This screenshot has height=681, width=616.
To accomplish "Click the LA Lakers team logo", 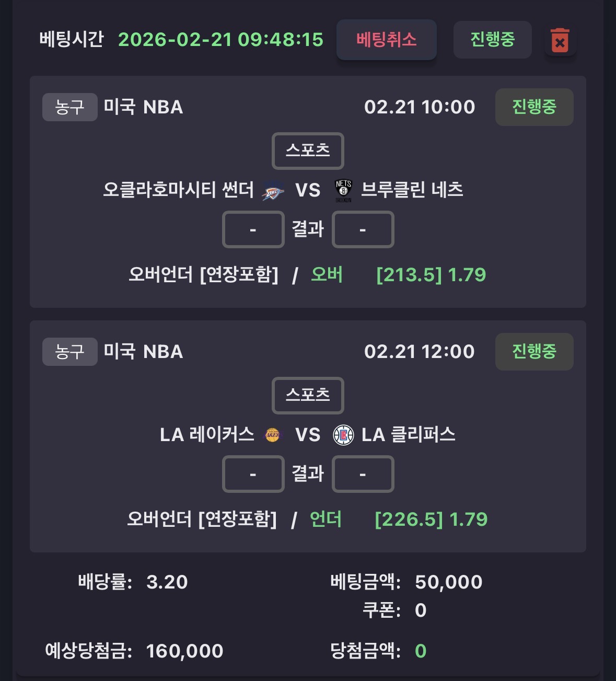I will tap(272, 435).
